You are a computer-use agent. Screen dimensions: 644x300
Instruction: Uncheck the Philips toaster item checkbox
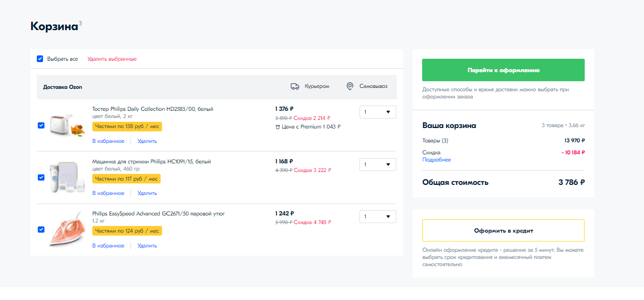click(x=41, y=125)
